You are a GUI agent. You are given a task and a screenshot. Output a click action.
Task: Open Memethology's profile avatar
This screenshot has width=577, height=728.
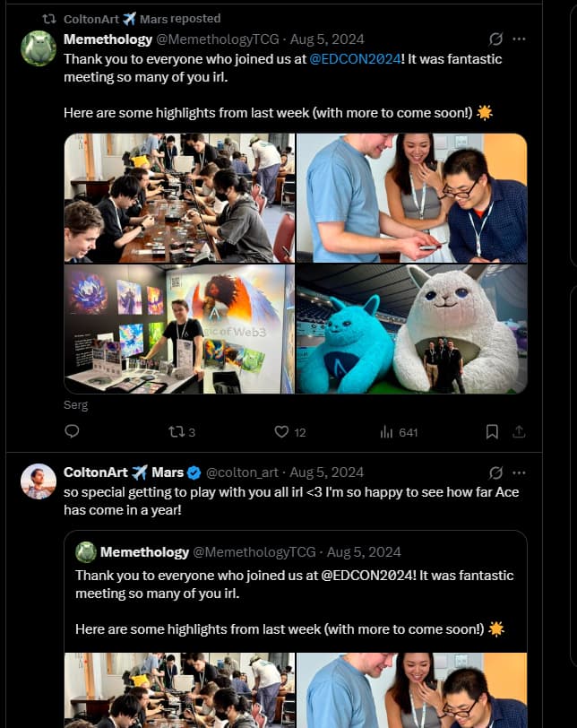[39, 48]
